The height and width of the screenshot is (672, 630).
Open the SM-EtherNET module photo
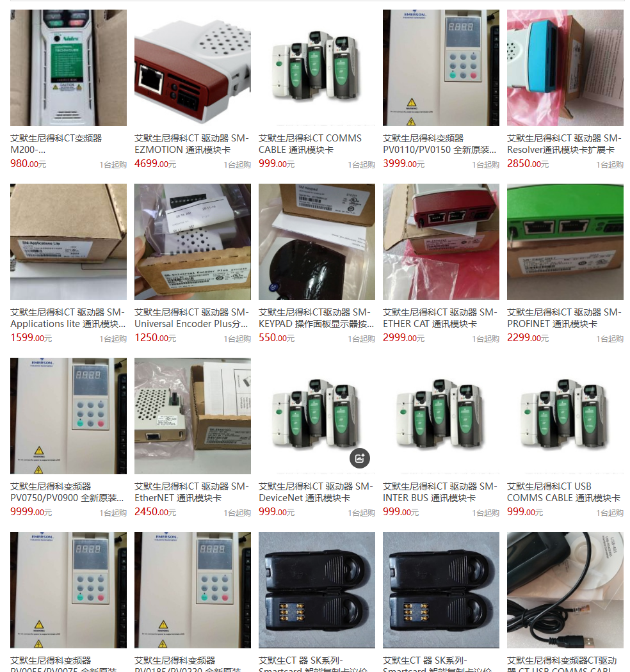coord(193,416)
